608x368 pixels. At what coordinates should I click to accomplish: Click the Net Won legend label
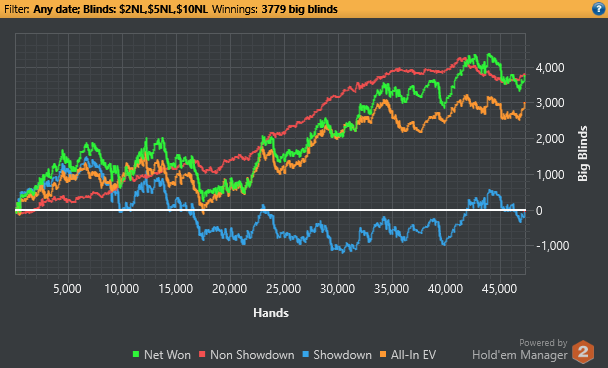pos(167,354)
